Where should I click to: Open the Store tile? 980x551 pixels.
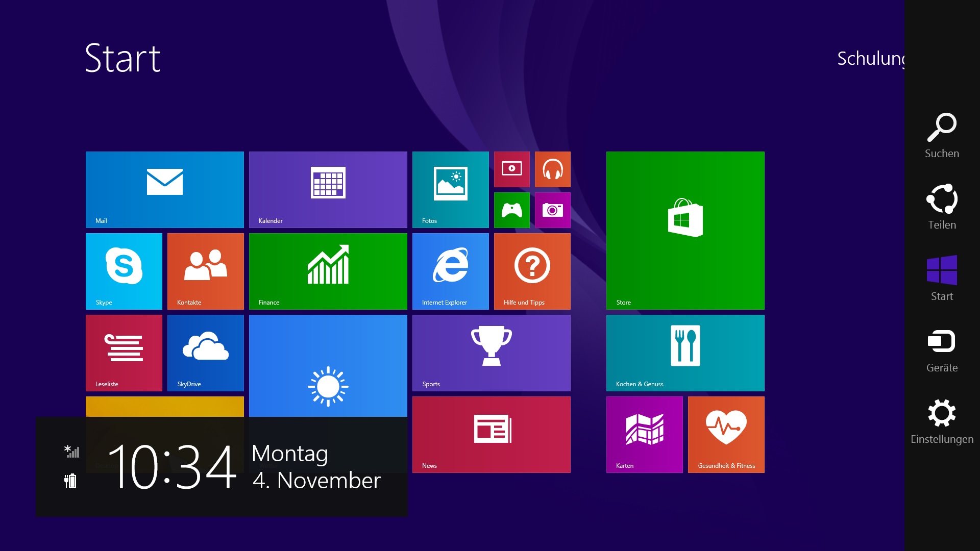click(685, 231)
